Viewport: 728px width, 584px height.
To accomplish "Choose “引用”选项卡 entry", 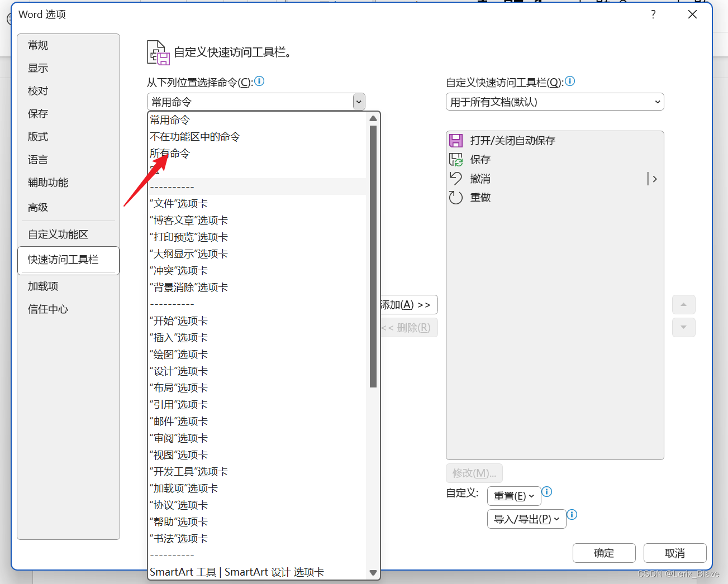I will tap(258, 405).
